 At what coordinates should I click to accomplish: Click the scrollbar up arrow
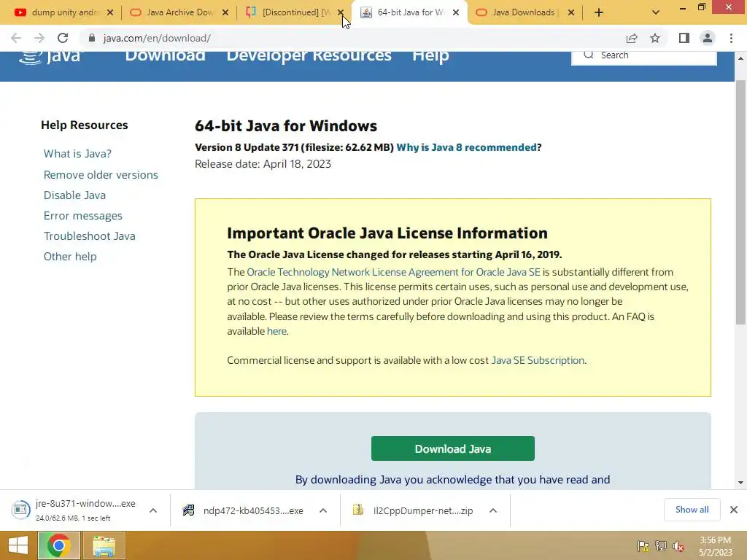(740, 58)
